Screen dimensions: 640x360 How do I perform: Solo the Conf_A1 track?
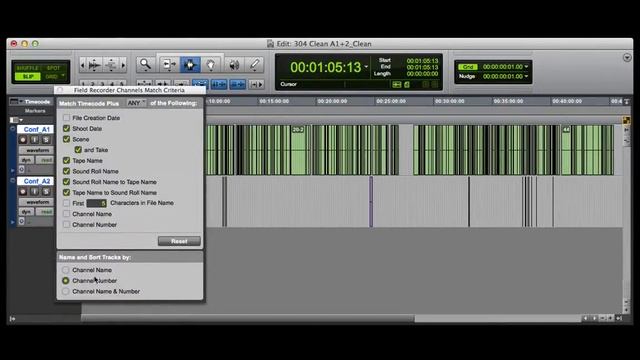46,140
